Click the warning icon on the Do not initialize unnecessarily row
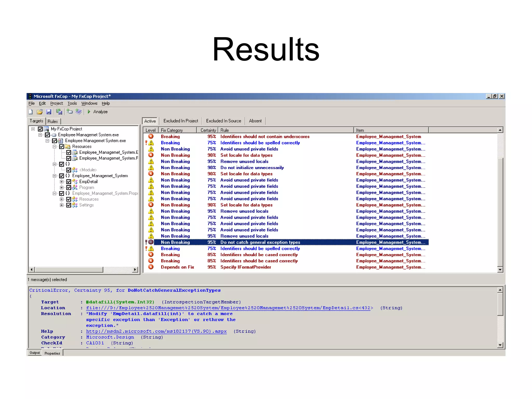 tap(151, 168)
